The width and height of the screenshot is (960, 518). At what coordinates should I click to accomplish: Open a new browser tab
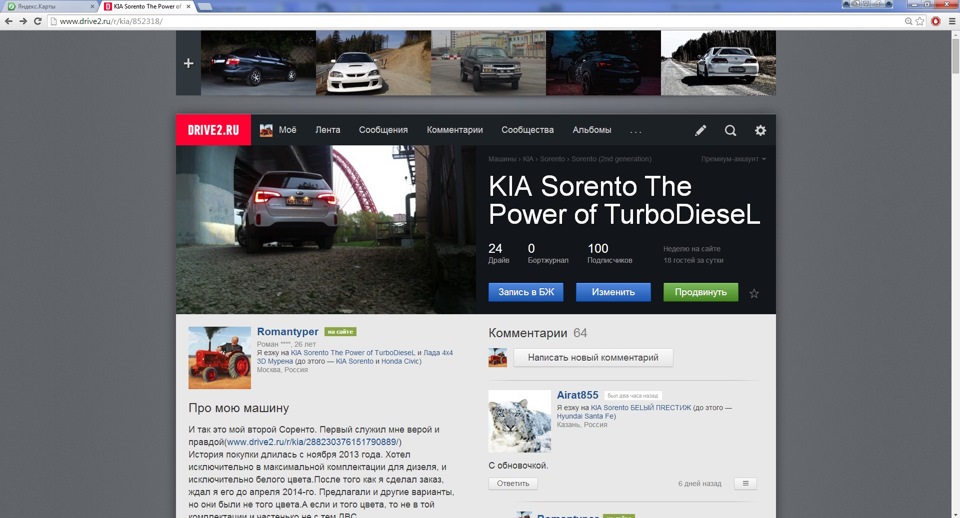point(205,6)
